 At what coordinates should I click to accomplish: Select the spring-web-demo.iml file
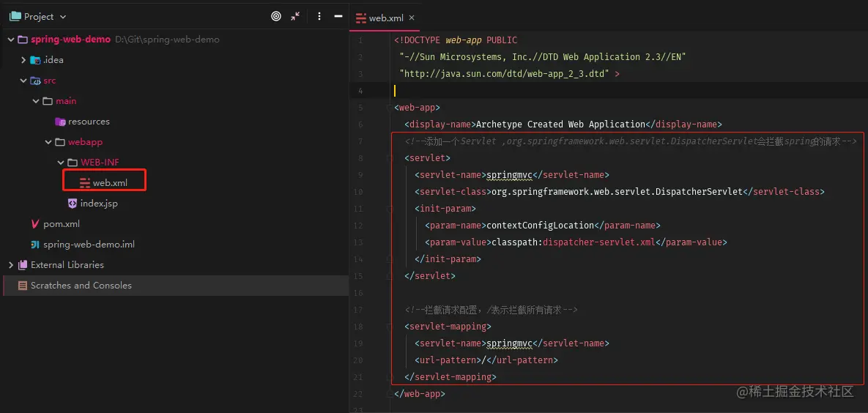[89, 245]
